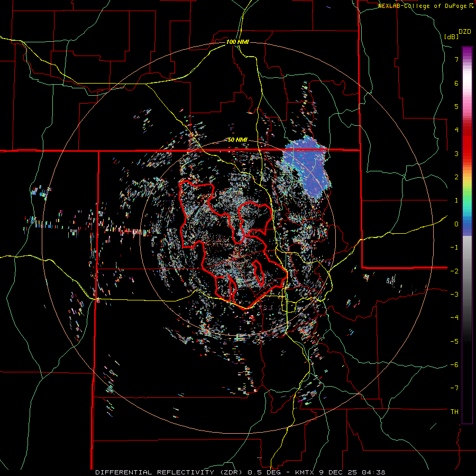The image size is (476, 476).
Task: Click the ZDR color scale bar
Action: point(467,235)
